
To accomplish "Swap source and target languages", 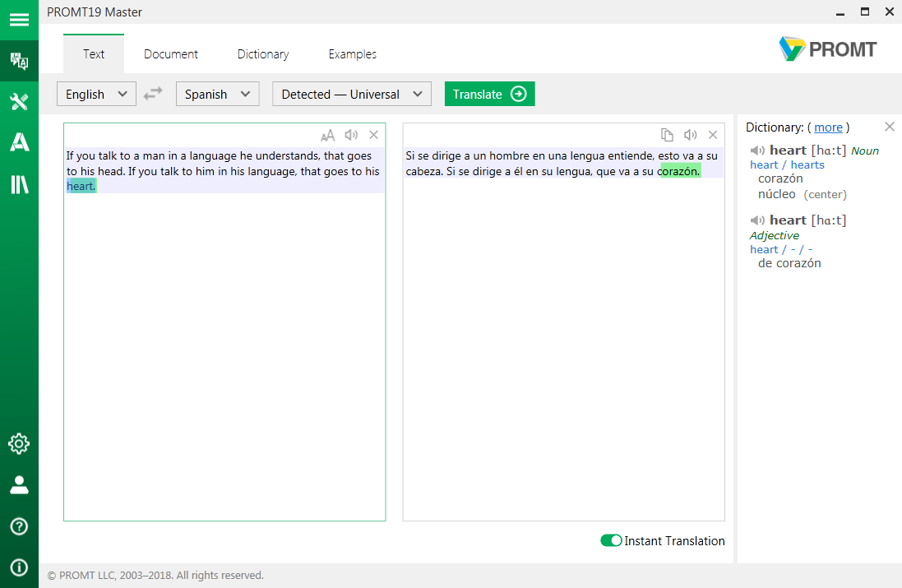I will (153, 94).
